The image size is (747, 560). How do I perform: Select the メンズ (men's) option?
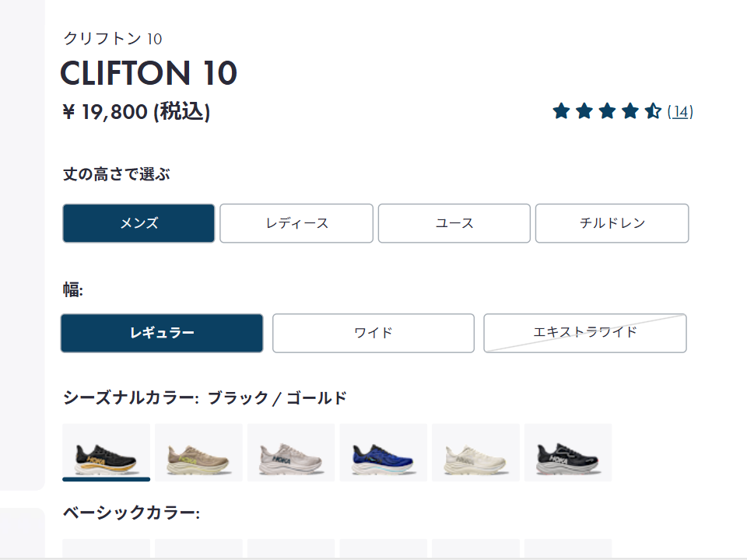pyautogui.click(x=139, y=223)
